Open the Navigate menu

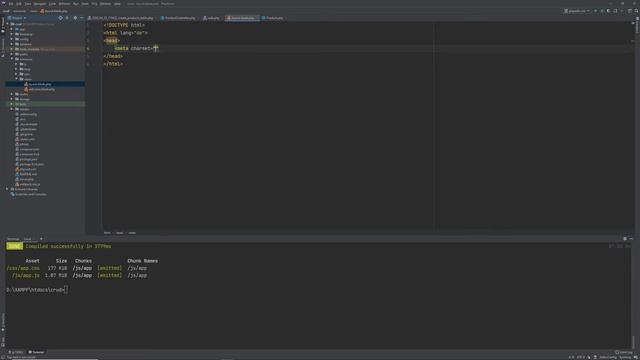(40, 4)
